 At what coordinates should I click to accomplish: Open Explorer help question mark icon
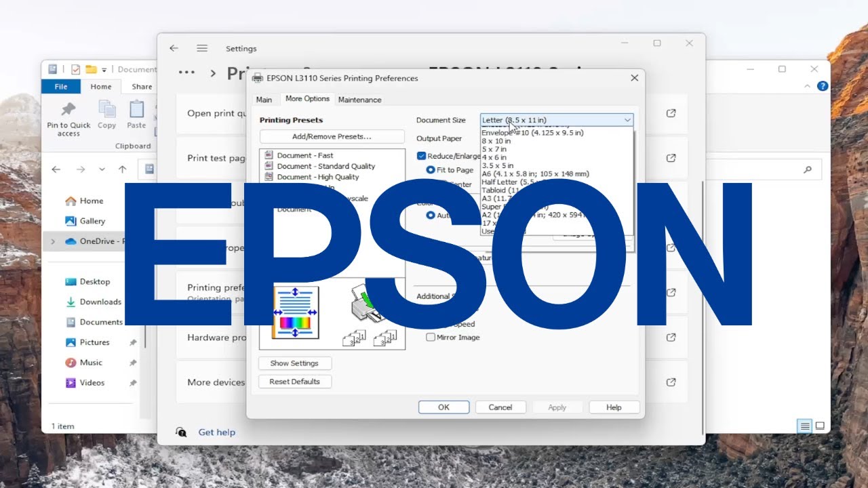(823, 86)
